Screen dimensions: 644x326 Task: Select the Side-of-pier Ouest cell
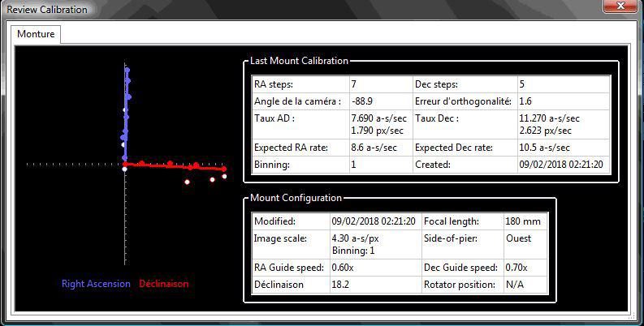coord(525,244)
